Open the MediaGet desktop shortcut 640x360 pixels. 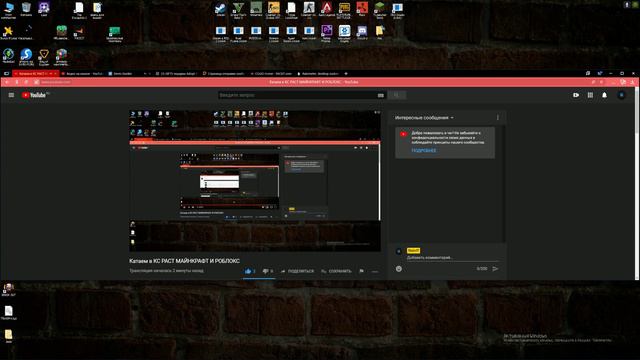tap(8, 56)
